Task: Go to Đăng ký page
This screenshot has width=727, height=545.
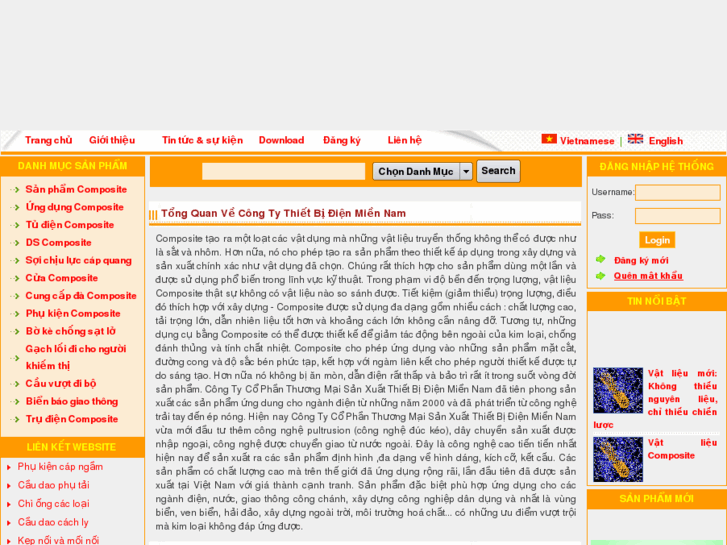Action: tap(342, 140)
